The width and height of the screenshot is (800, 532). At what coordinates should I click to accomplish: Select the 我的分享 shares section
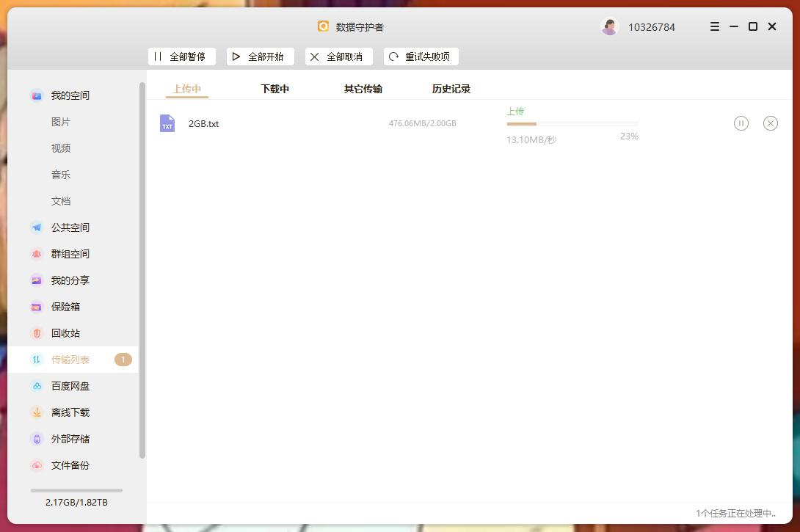[x=70, y=280]
